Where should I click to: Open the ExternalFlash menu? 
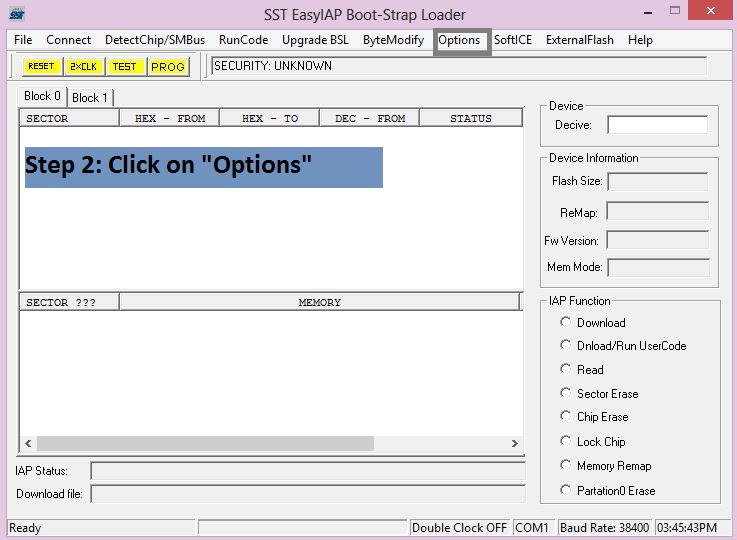(x=580, y=40)
